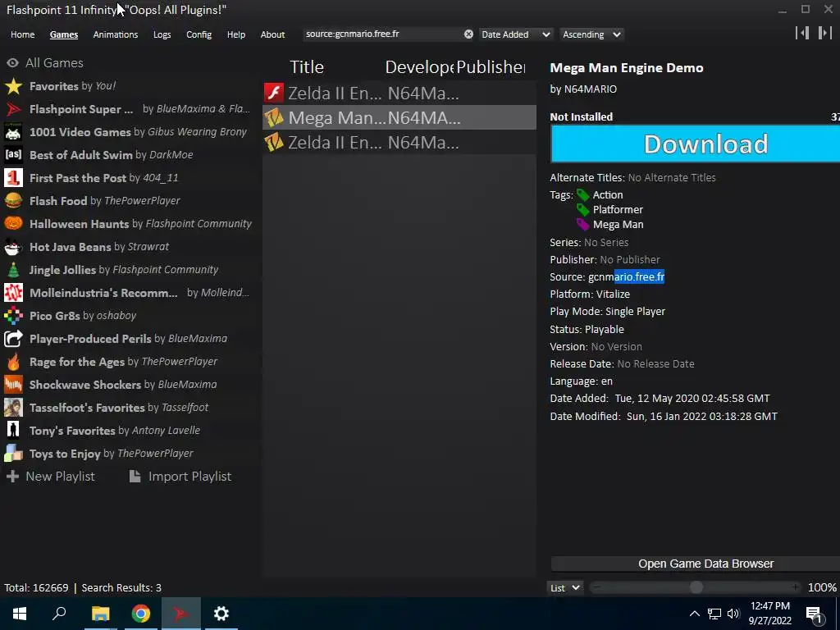Click the Rage for the Ages flame icon
Viewport: 840px width, 630px height.
[x=13, y=362]
